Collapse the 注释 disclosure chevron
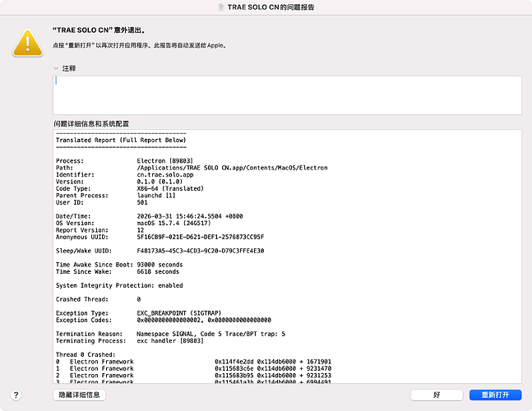 tap(56, 68)
